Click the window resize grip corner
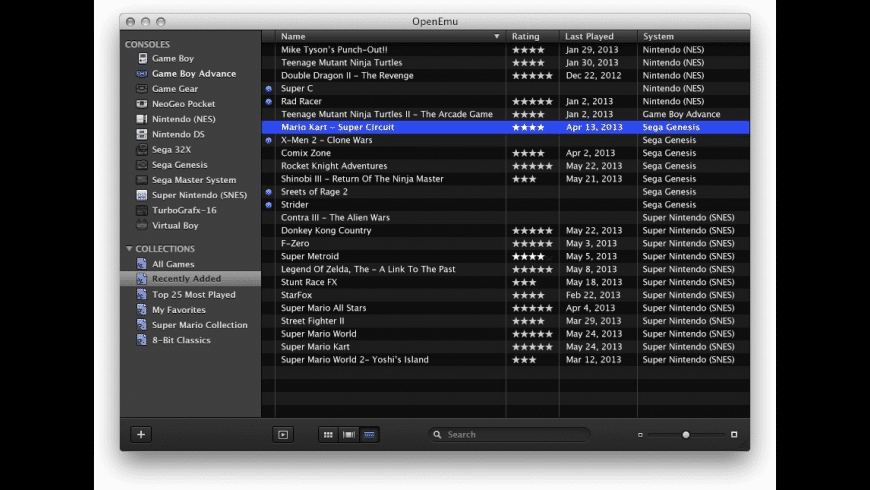Viewport: 870px width, 490px height. coord(745,446)
